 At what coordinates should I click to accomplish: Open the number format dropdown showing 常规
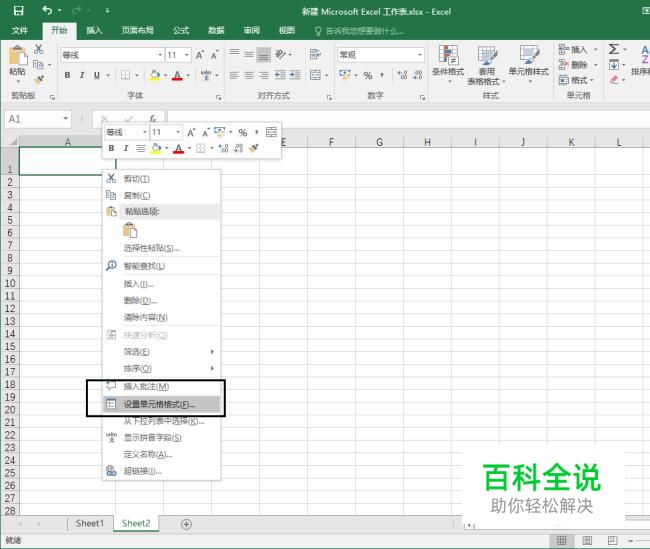(420, 55)
